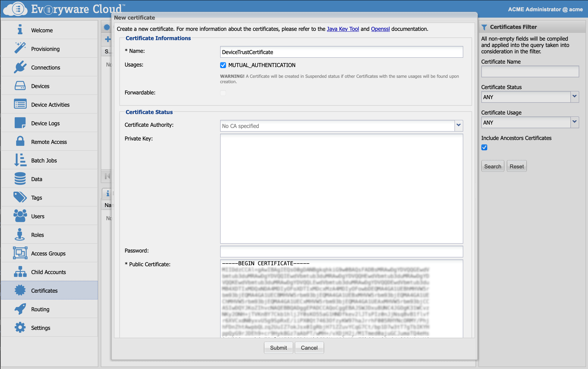The height and width of the screenshot is (369, 588).
Task: Click the Data database icon
Action: [x=20, y=179]
